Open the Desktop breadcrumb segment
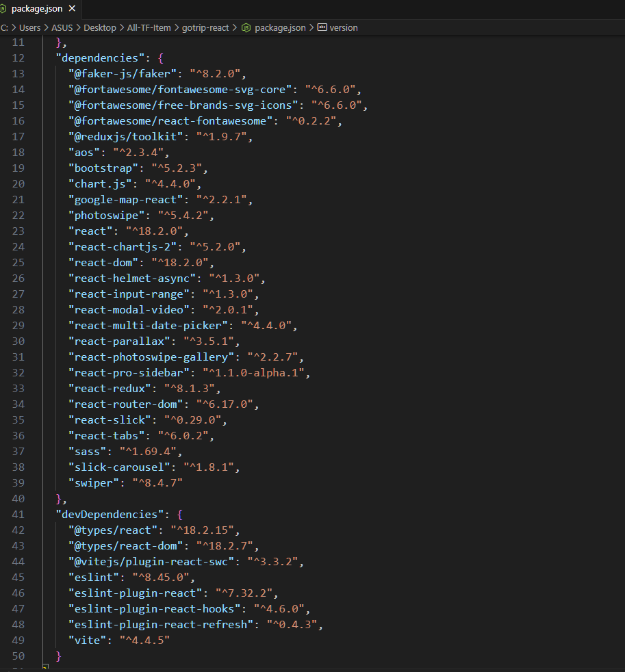This screenshot has height=672, width=625. pos(100,28)
